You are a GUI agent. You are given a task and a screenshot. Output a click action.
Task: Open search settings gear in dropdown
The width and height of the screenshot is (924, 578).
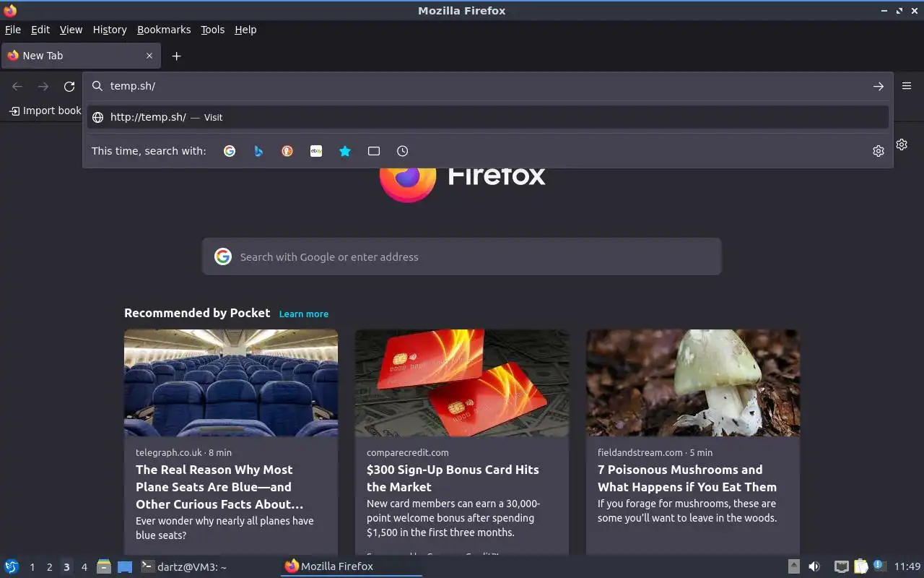click(x=879, y=151)
